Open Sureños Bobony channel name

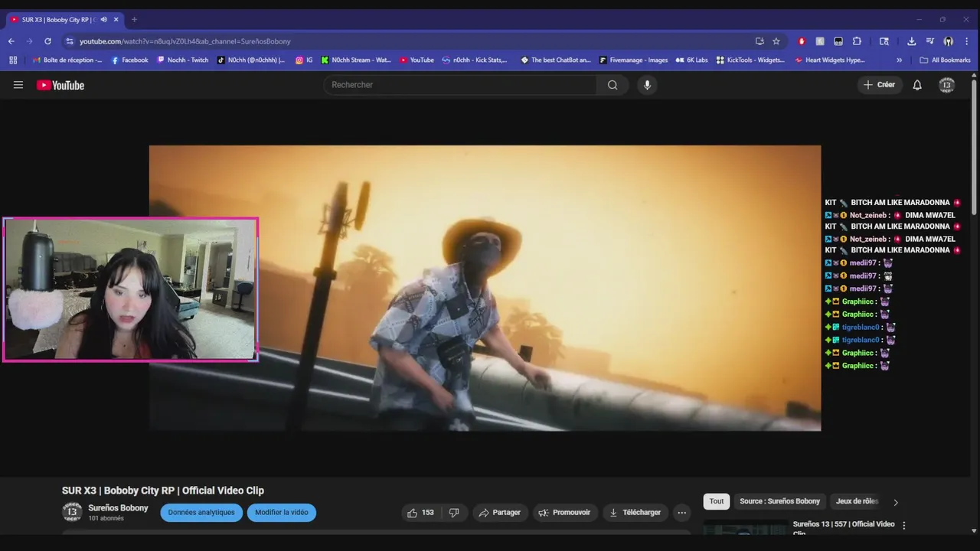click(118, 508)
